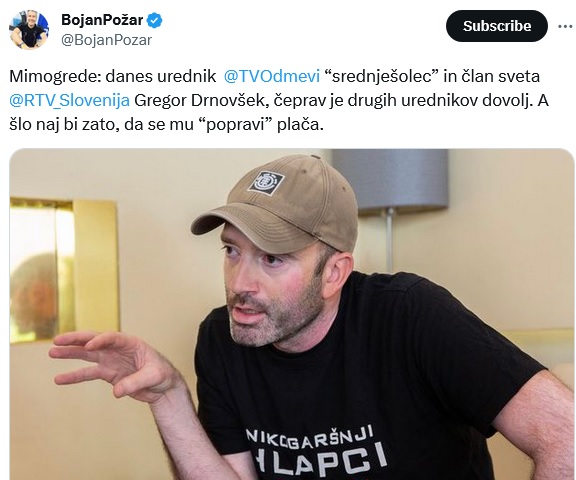Open BojanPožar's profile avatar
Image resolution: width=576 pixels, height=480 pixels.
tap(28, 30)
